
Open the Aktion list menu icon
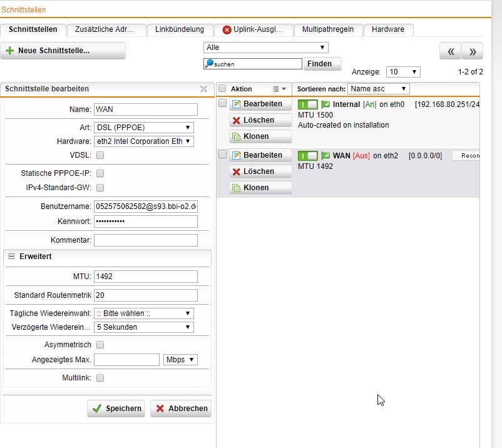(279, 89)
